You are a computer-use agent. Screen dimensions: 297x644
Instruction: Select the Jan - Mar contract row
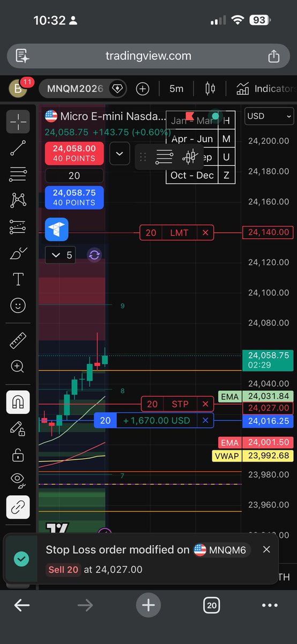click(200, 121)
